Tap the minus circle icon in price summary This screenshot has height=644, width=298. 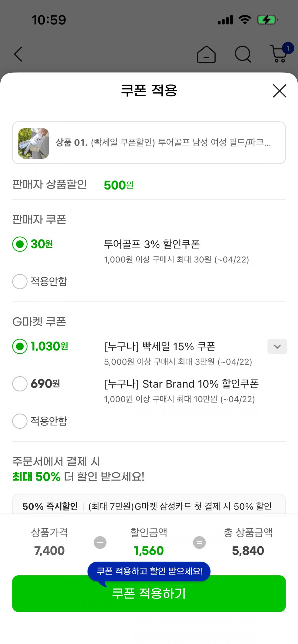[100, 542]
